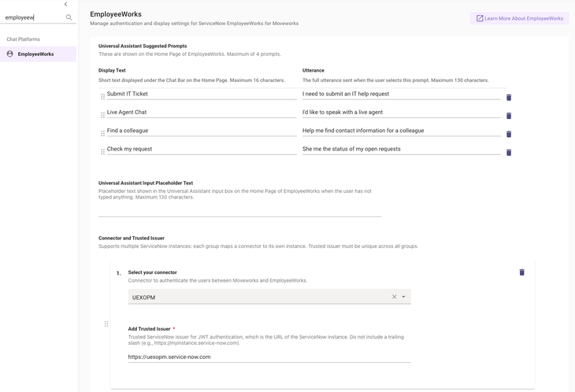Grab drag handle of Live Agent Chat row
575x392 pixels.
pyautogui.click(x=102, y=115)
